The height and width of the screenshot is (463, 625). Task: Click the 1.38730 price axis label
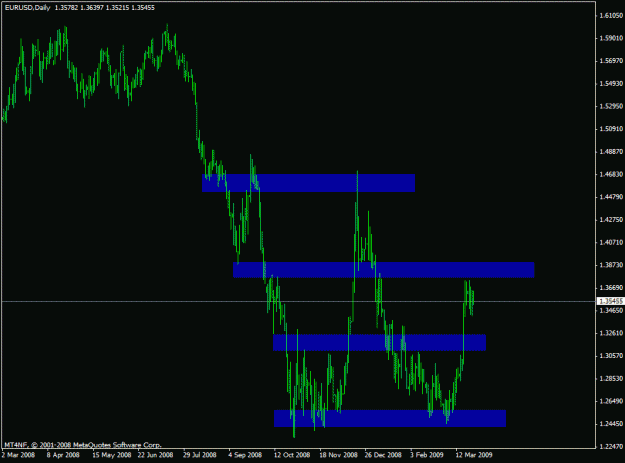(x=611, y=265)
